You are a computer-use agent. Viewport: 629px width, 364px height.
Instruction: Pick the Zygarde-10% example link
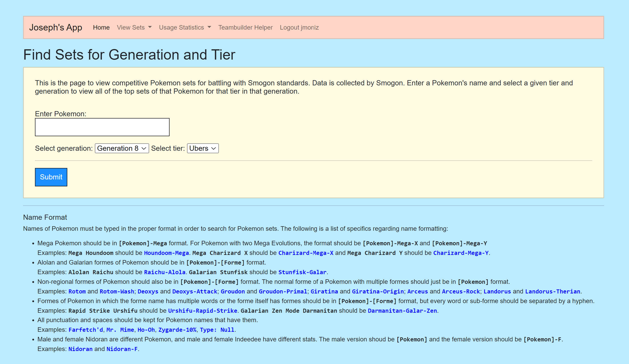(x=177, y=330)
